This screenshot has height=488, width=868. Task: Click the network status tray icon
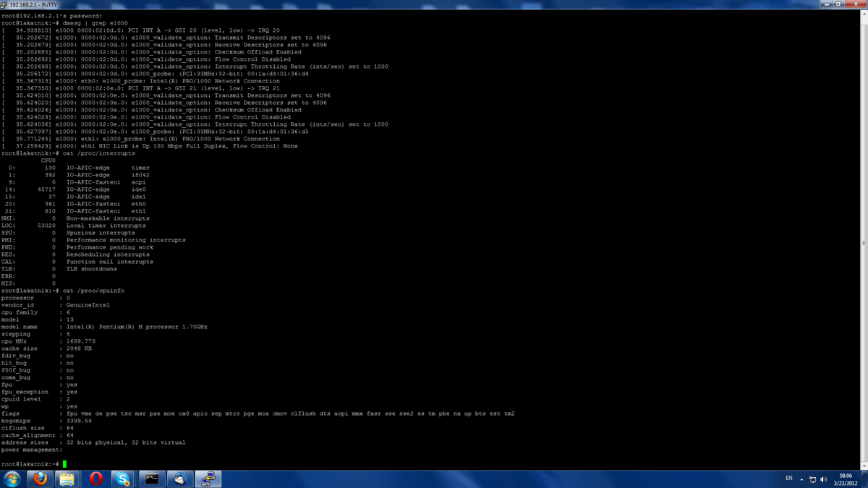tap(812, 479)
